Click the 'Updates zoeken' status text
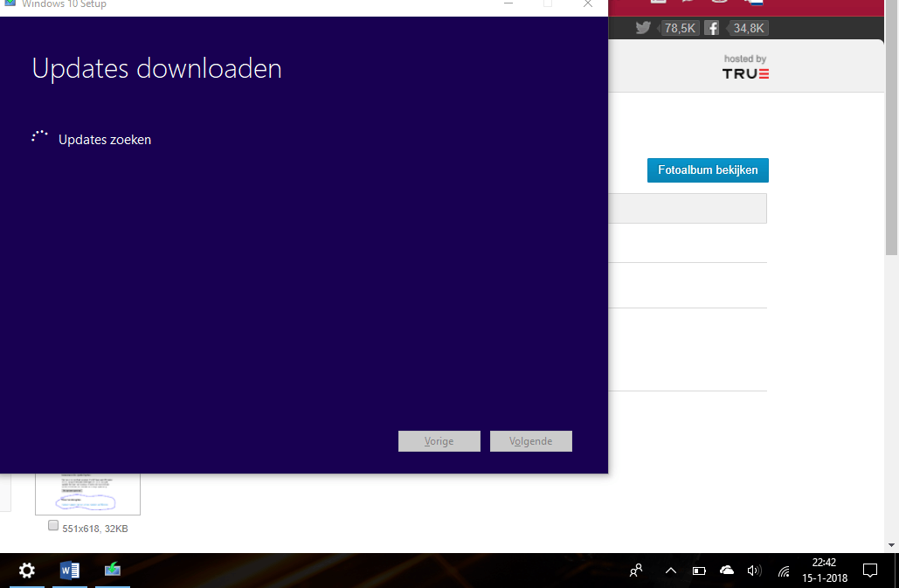 [x=105, y=140]
